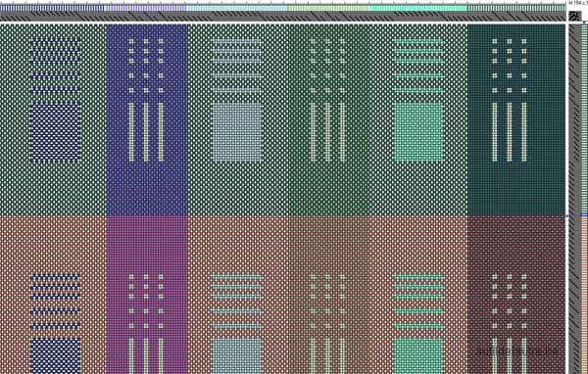Select the navy striped warp color section
Viewport: 588px width, 374px height.
[52, 8]
